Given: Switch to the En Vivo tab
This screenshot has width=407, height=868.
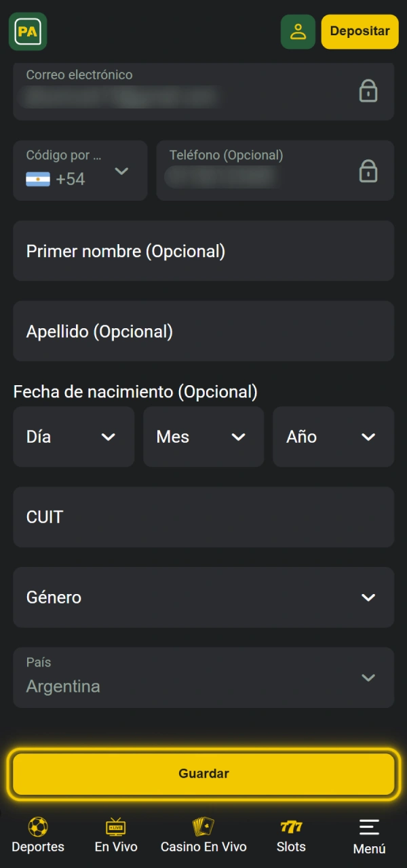Looking at the screenshot, I should coord(115,835).
